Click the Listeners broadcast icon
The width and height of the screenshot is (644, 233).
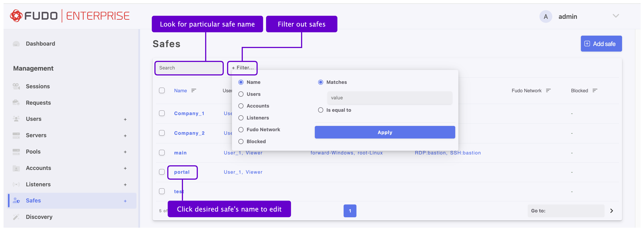(x=16, y=184)
